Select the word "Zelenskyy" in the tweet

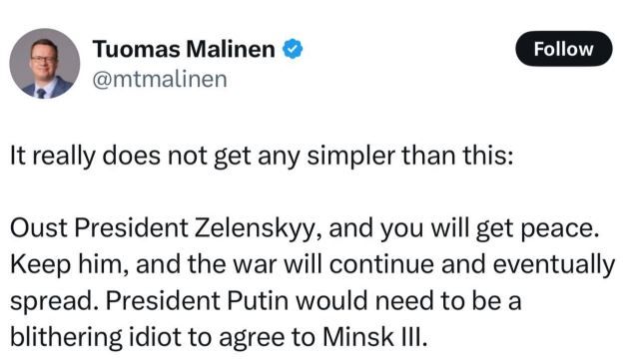coord(258,229)
